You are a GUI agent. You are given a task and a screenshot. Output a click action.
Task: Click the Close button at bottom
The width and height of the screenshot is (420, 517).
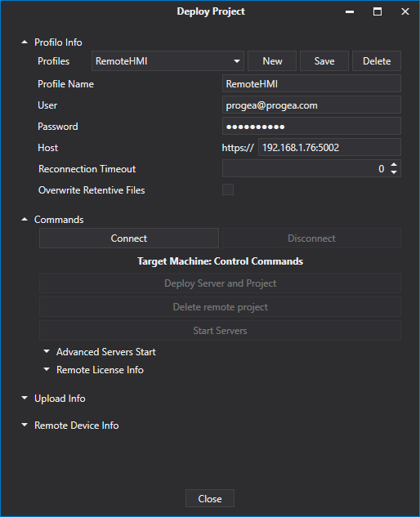[x=210, y=498]
